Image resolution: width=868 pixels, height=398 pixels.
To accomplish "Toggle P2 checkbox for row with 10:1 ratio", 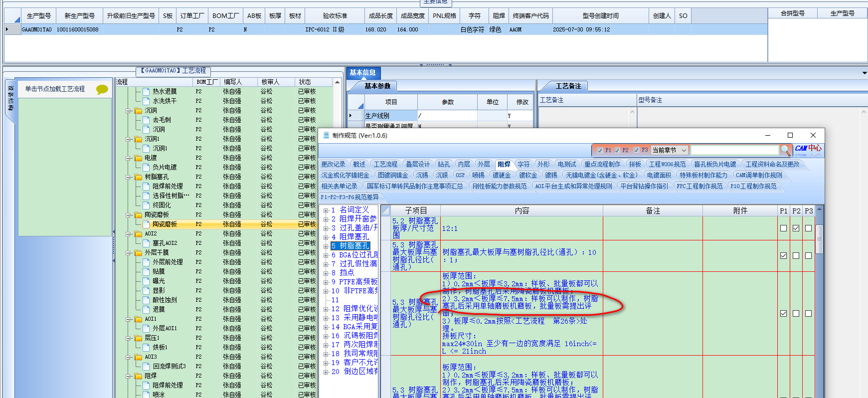I will 796,255.
